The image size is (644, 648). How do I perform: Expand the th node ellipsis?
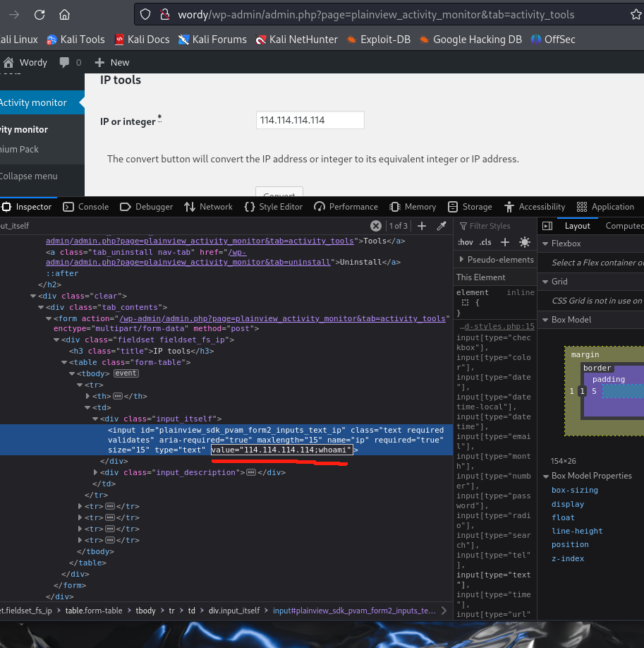pyautogui.click(x=118, y=396)
